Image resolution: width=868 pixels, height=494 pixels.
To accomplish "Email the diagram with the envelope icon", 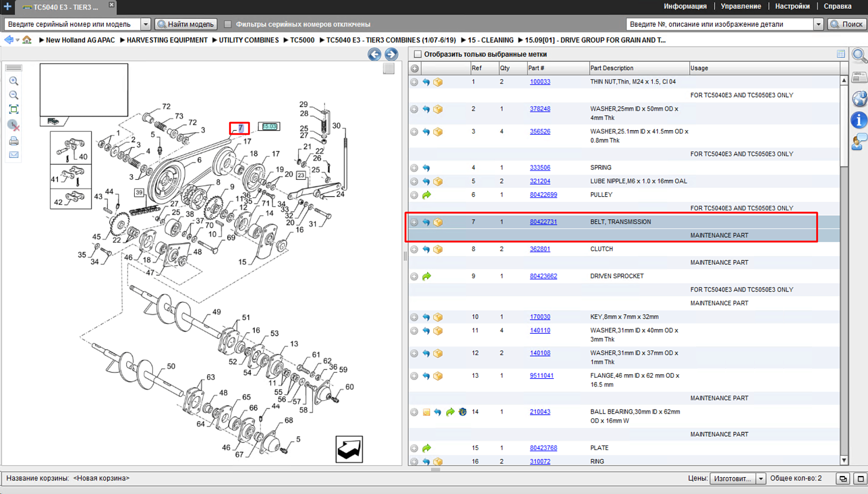I will coord(14,155).
